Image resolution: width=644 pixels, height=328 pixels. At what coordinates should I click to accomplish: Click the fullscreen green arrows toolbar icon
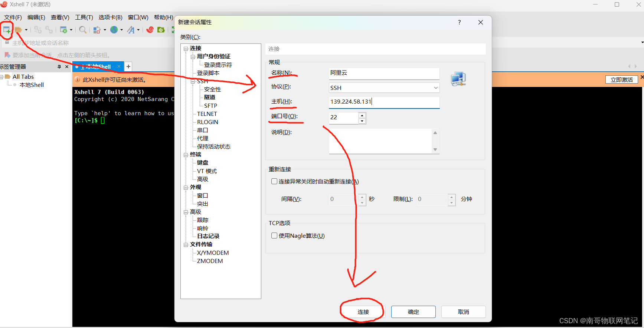173,30
